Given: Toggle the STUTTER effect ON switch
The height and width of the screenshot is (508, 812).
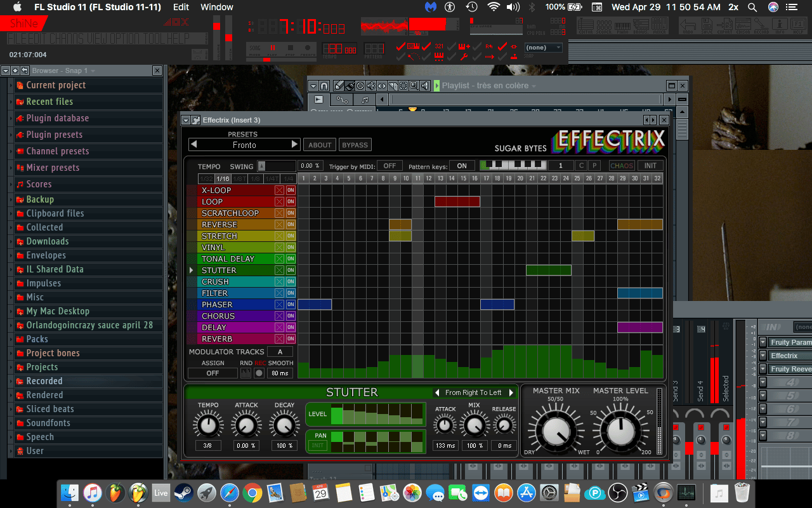Looking at the screenshot, I should pos(291,271).
